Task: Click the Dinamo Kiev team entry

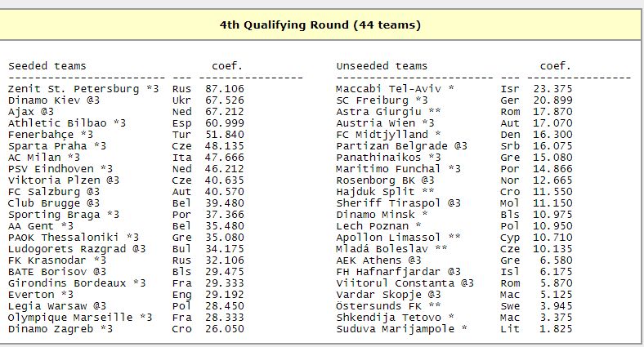Action: [54, 100]
